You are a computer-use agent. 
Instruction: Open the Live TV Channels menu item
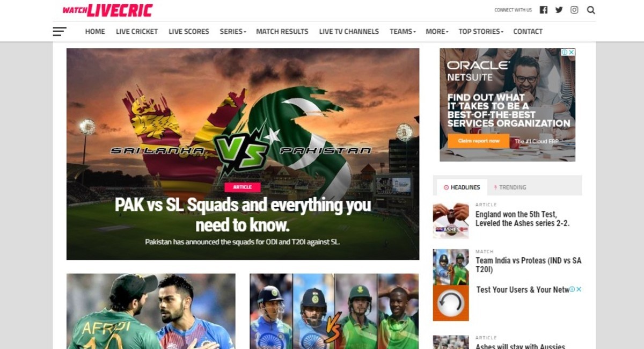click(x=349, y=32)
